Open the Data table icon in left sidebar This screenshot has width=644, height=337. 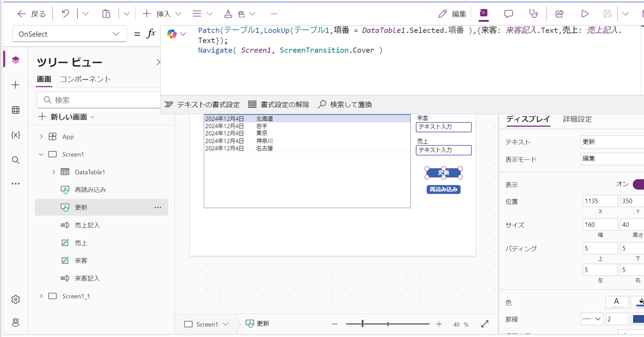tap(15, 110)
